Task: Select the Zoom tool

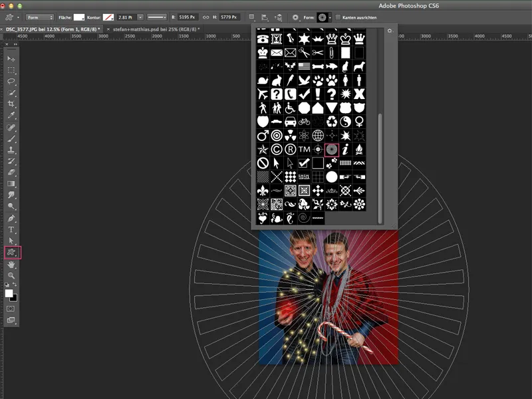Action: click(11, 275)
